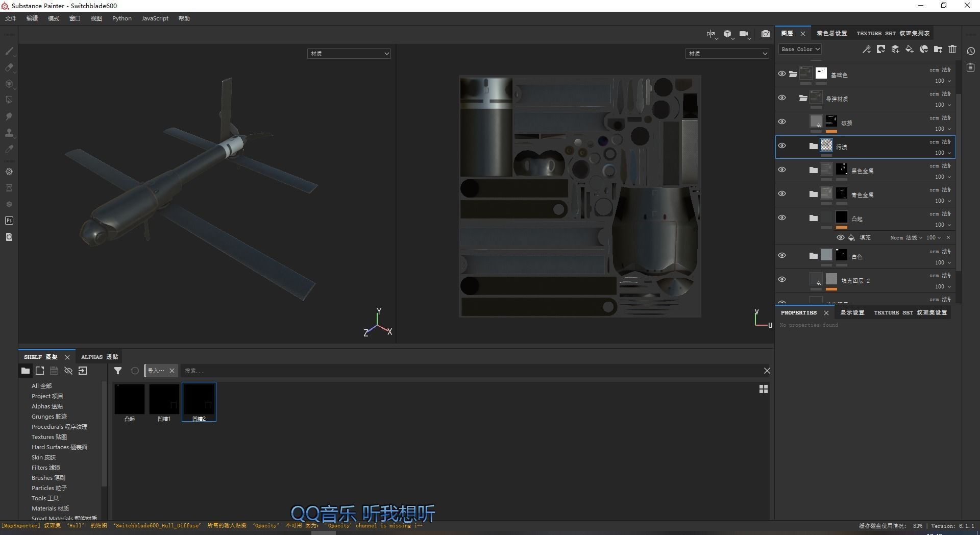Switch to 着色器设置 tab
Screen dimensions: 980x535
coord(831,33)
